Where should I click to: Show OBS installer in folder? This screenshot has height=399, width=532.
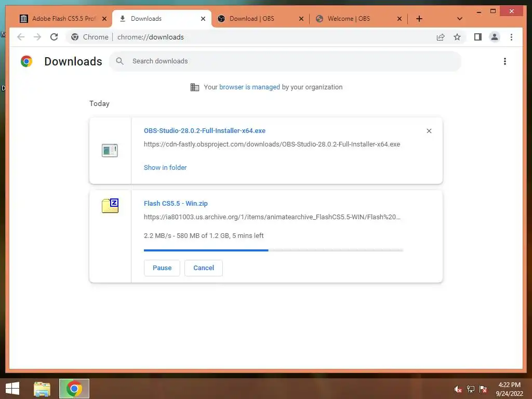165,167
